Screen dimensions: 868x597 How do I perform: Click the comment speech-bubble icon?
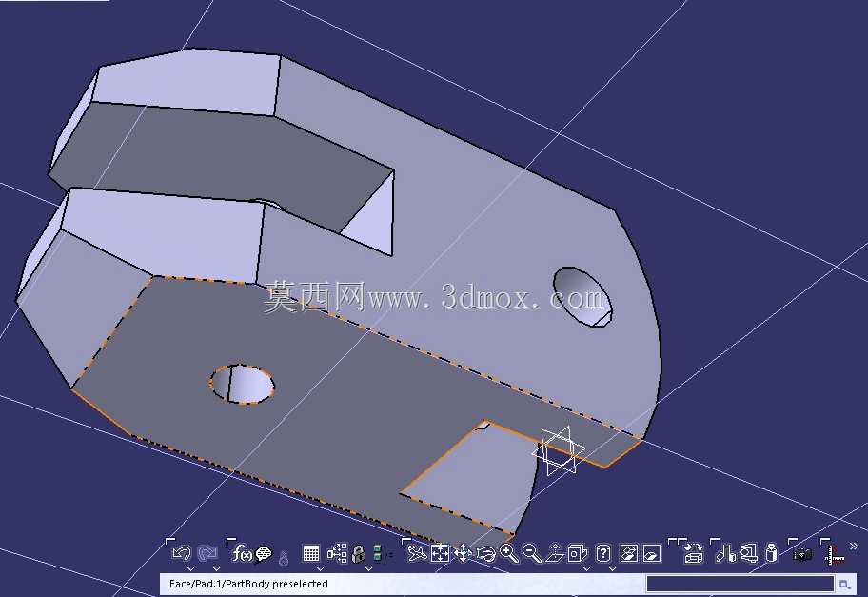point(264,553)
